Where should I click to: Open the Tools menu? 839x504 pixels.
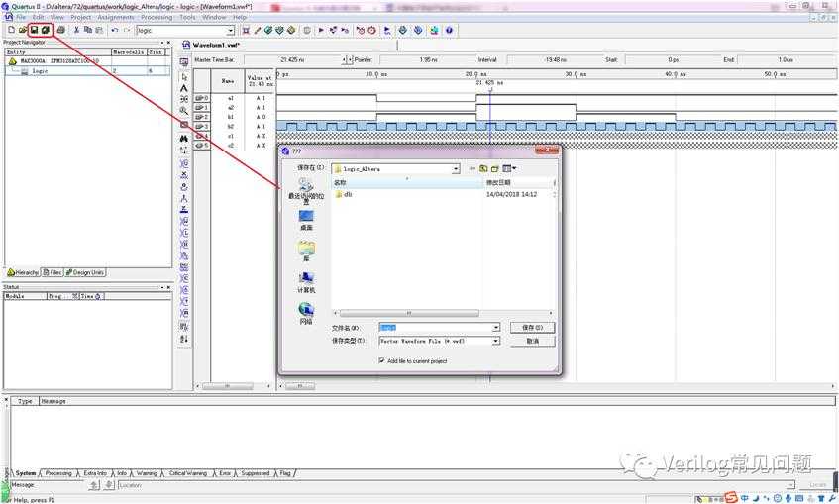coord(187,17)
